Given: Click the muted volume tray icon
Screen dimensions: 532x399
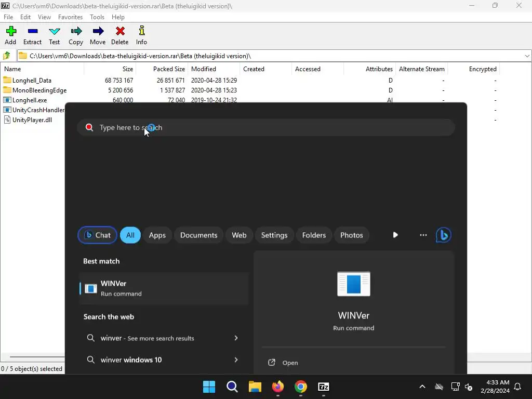Looking at the screenshot, I should (469, 387).
